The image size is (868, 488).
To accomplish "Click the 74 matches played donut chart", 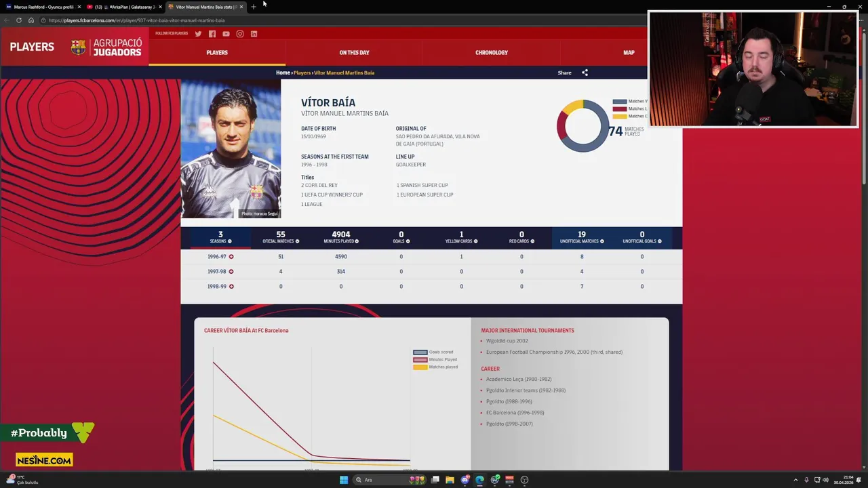I will [x=583, y=126].
